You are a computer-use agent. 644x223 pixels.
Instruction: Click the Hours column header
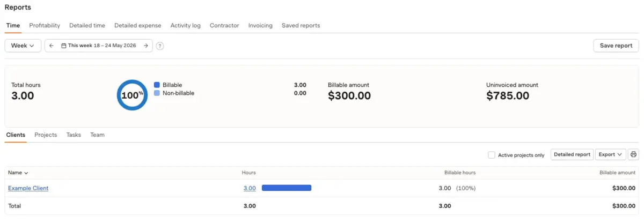[x=249, y=173]
